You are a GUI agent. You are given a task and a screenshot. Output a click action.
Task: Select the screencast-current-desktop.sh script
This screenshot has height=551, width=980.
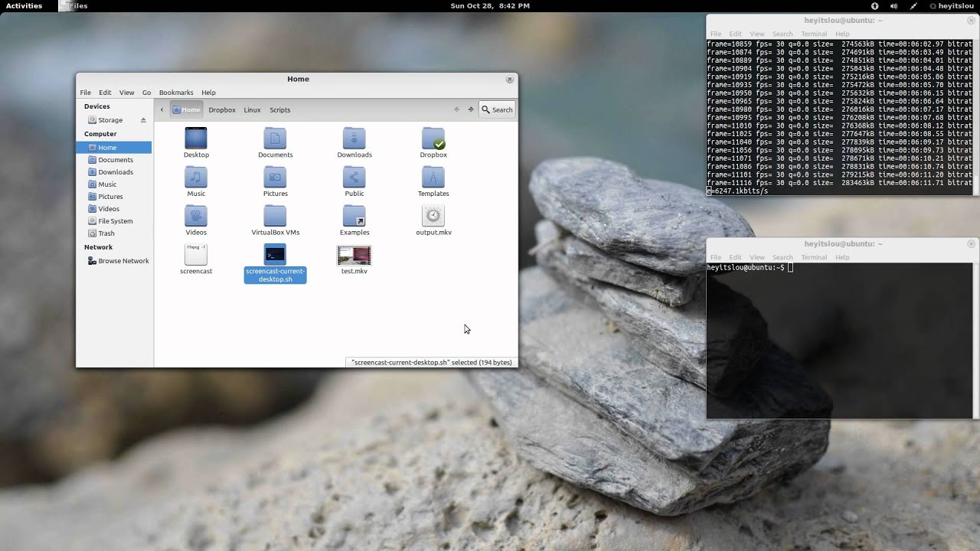click(275, 264)
